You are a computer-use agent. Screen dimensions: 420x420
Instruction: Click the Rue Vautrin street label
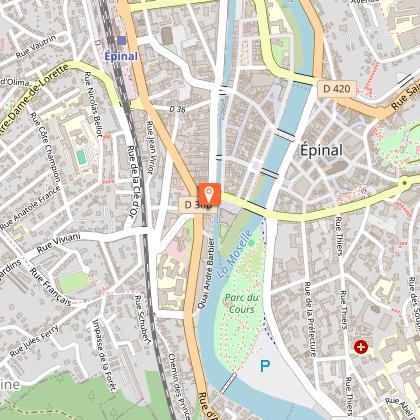coord(36,47)
